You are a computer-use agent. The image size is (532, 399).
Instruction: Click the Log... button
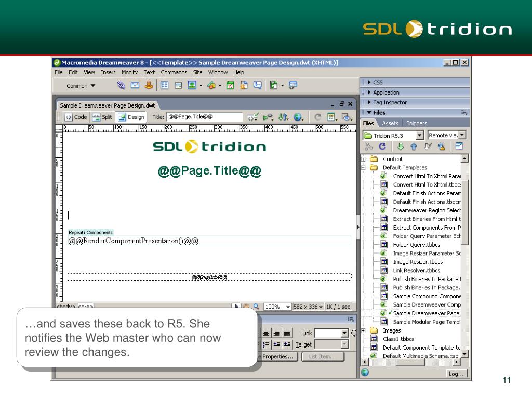pyautogui.click(x=456, y=374)
